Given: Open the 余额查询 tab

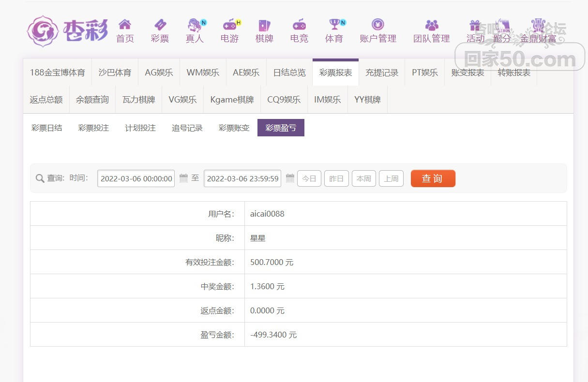Looking at the screenshot, I should (92, 100).
